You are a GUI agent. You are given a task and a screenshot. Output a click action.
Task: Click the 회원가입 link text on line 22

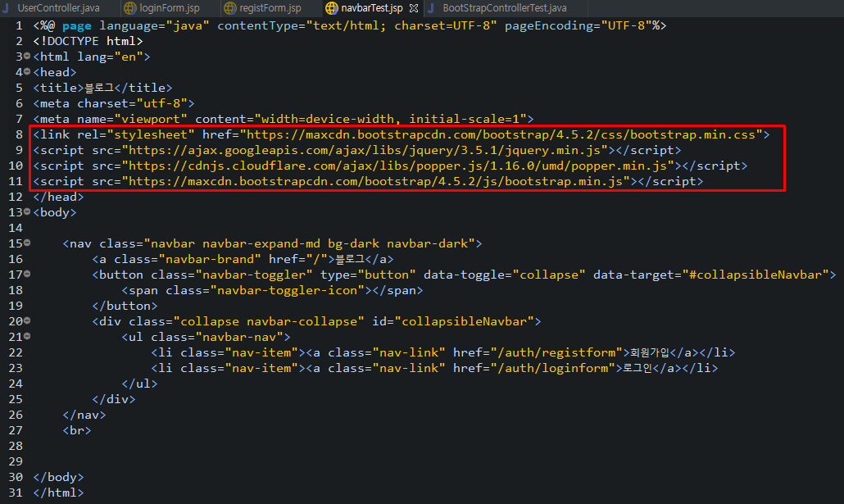[x=649, y=353]
